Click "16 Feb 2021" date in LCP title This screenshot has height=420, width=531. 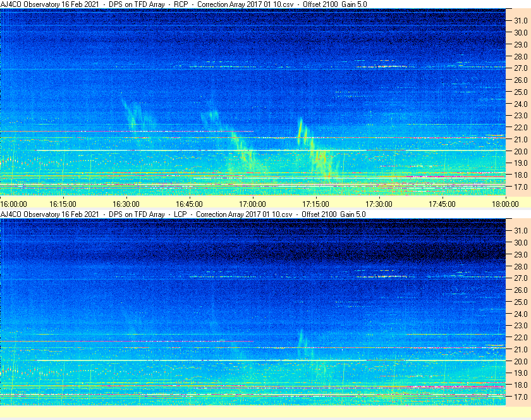click(x=80, y=214)
